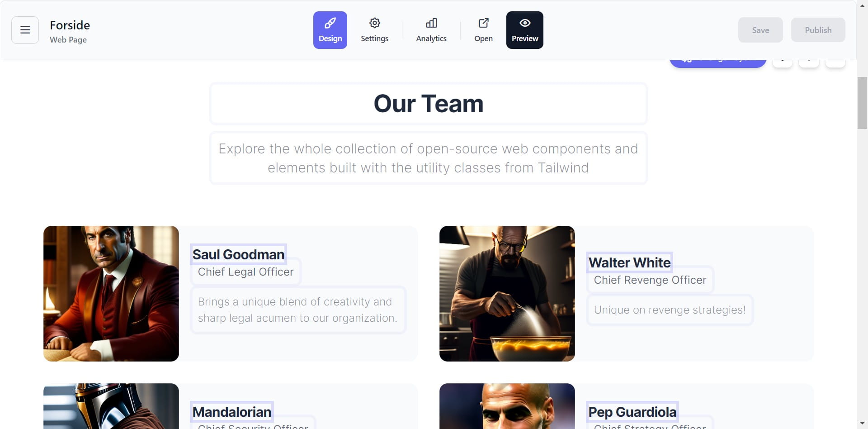Switch to Design mode
Screen dimensions: 868x429
pyautogui.click(x=330, y=30)
